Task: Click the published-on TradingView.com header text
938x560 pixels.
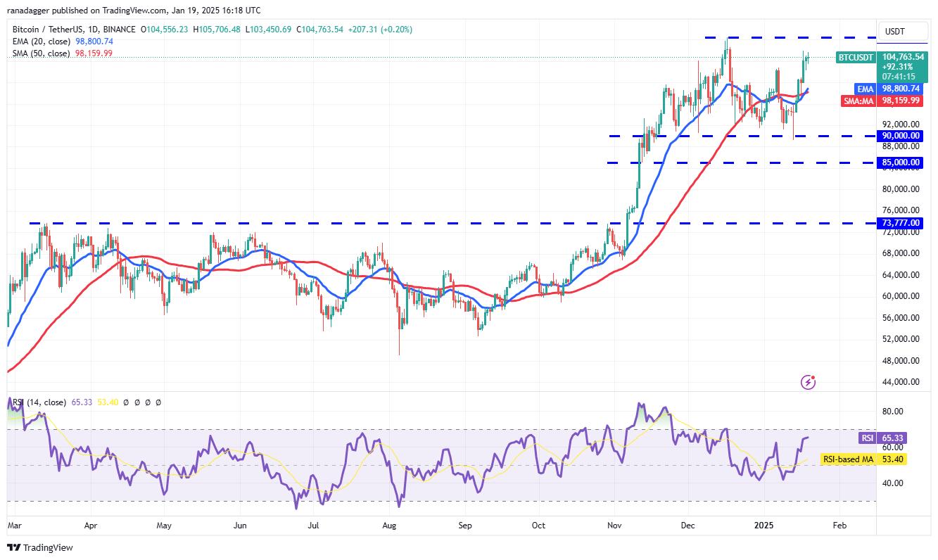Action: (134, 10)
